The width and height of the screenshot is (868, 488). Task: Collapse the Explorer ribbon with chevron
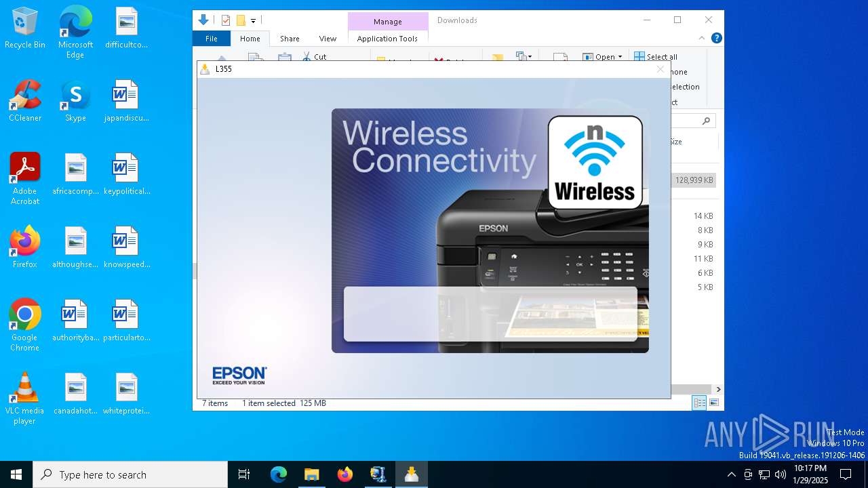pos(702,38)
